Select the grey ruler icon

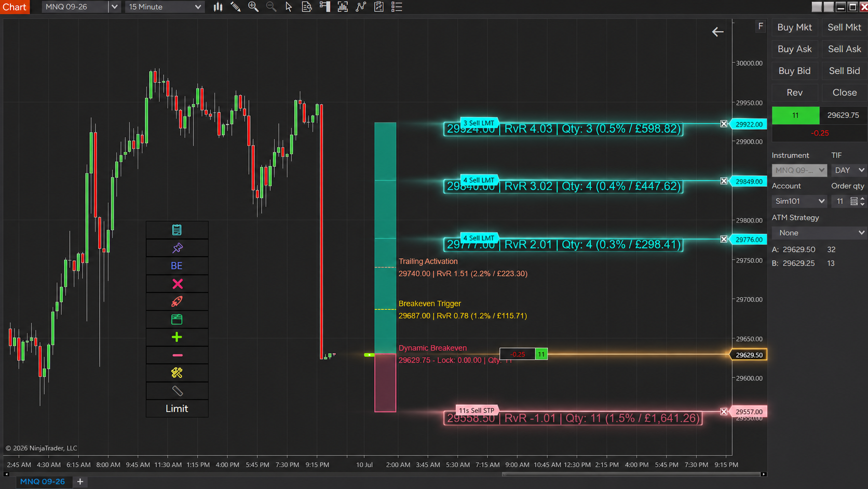pos(177,391)
